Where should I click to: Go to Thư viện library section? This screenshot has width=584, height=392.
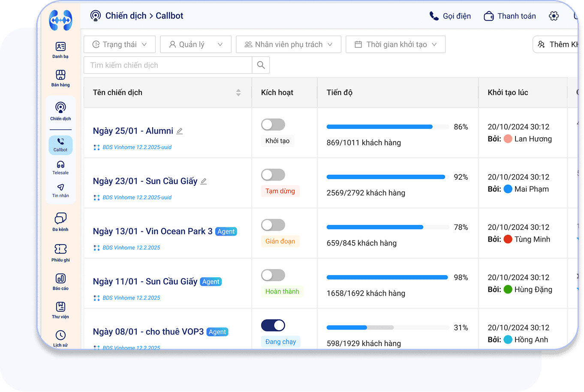[60, 310]
